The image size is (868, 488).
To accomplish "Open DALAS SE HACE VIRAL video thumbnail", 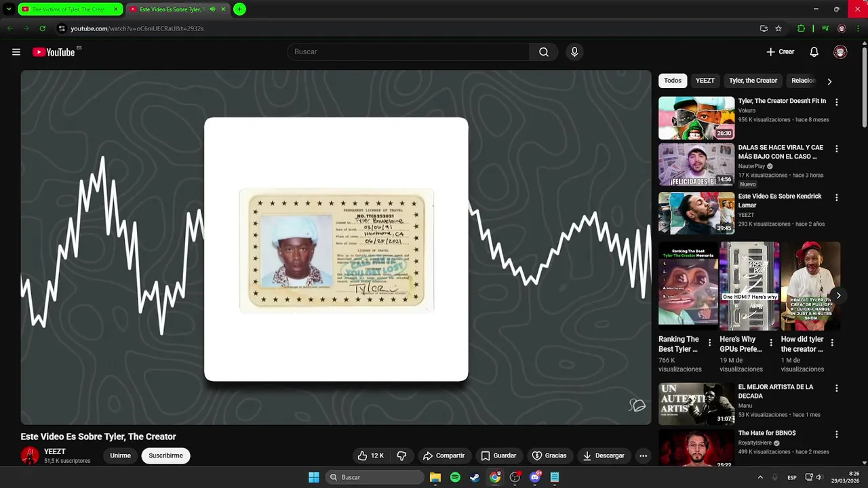I will [x=696, y=165].
